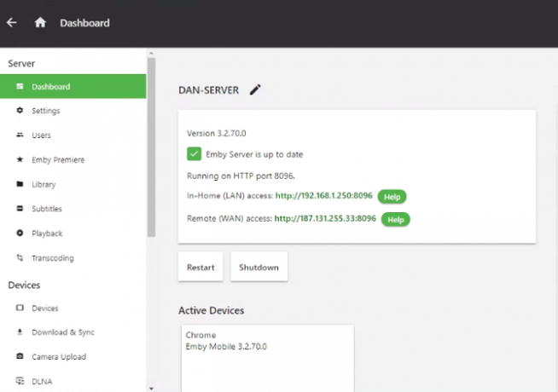This screenshot has width=558, height=392.
Task: Open Download & Sync in sidebar
Action: point(73,332)
